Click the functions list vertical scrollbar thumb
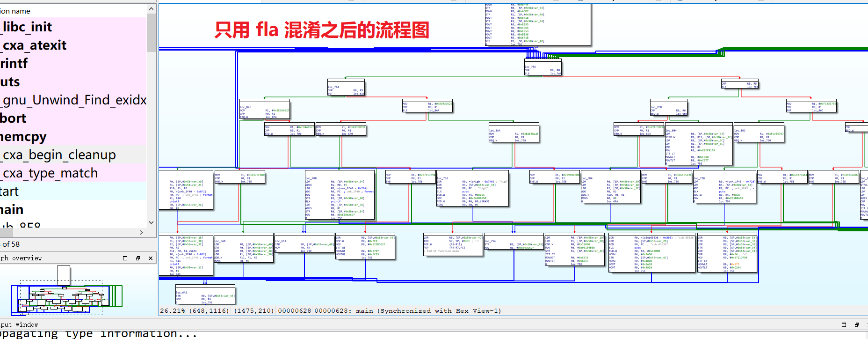Image resolution: width=868 pixels, height=339 pixels. coord(151,33)
